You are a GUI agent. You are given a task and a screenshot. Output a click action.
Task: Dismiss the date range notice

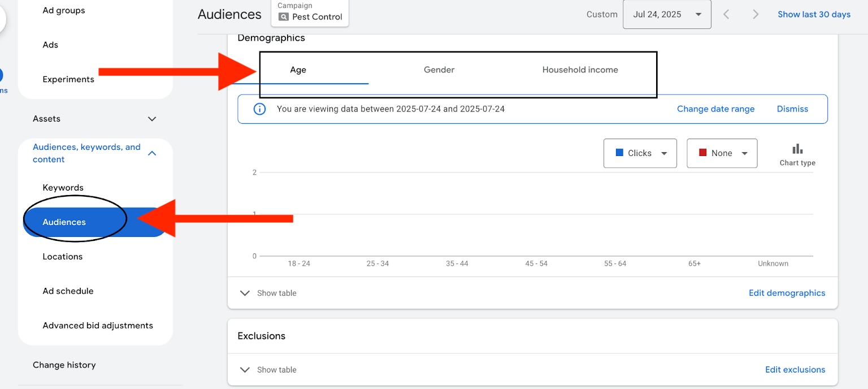tap(792, 109)
